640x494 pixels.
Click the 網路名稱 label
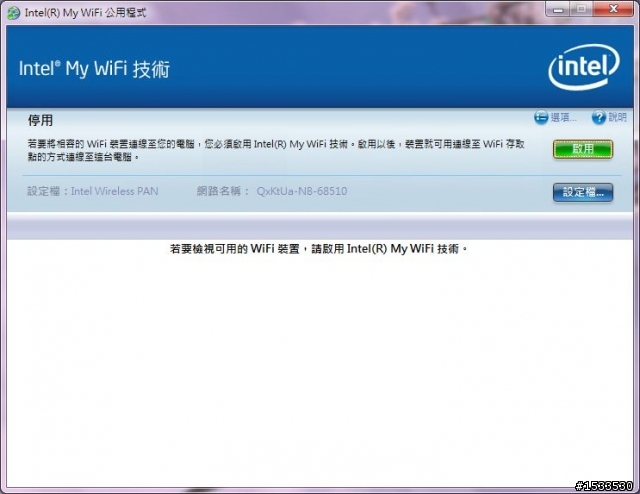point(222,191)
